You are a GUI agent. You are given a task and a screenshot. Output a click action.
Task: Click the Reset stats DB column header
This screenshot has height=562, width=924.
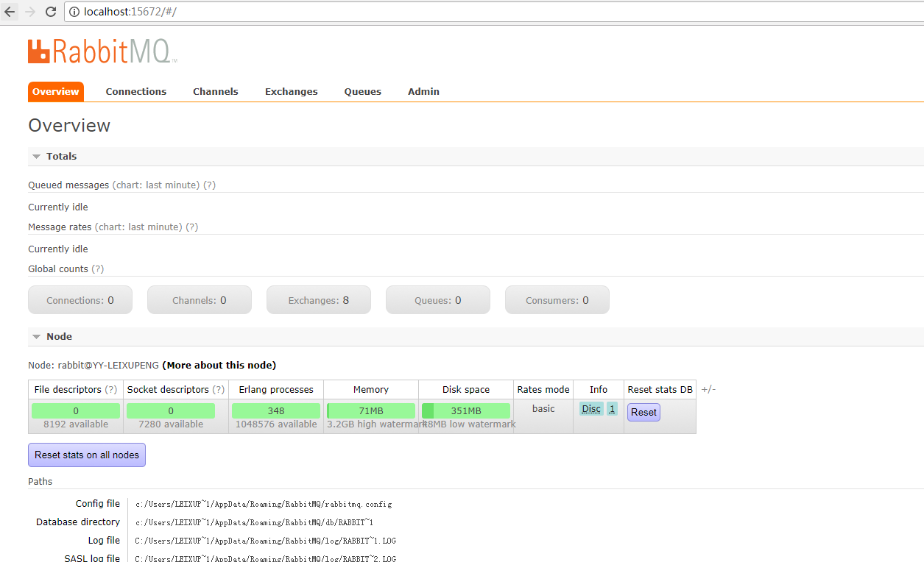pyautogui.click(x=660, y=390)
